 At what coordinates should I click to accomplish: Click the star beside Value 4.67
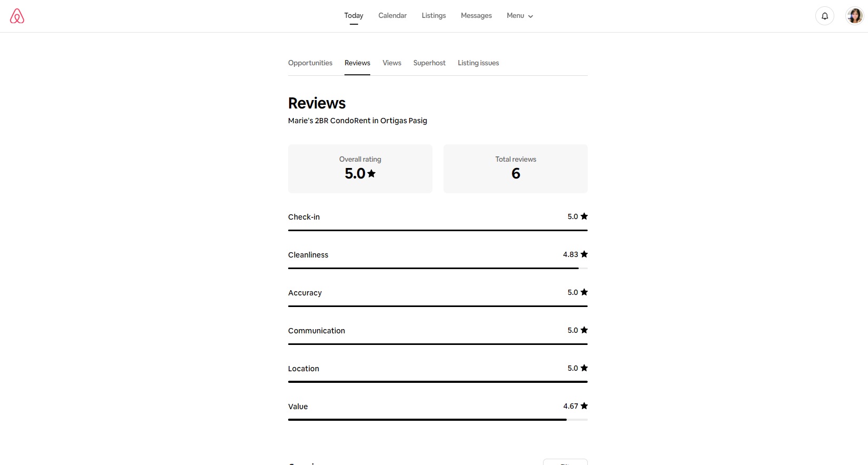tap(584, 406)
